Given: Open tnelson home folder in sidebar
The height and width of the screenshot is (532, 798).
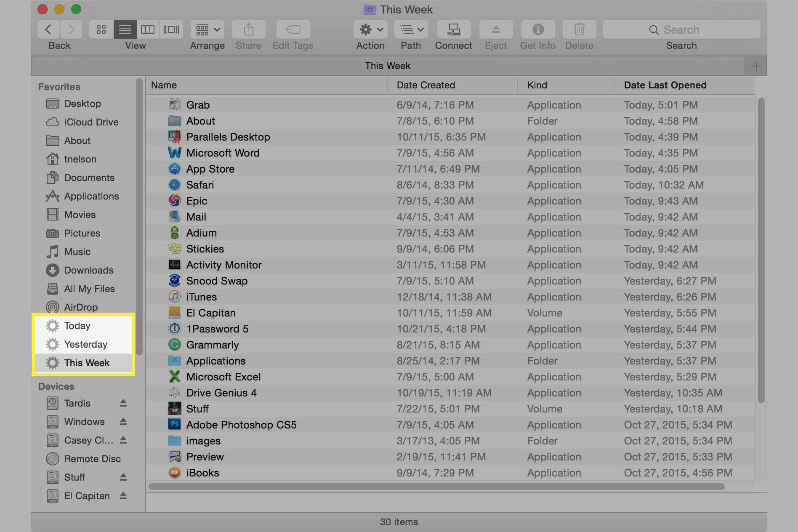Looking at the screenshot, I should (71, 159).
